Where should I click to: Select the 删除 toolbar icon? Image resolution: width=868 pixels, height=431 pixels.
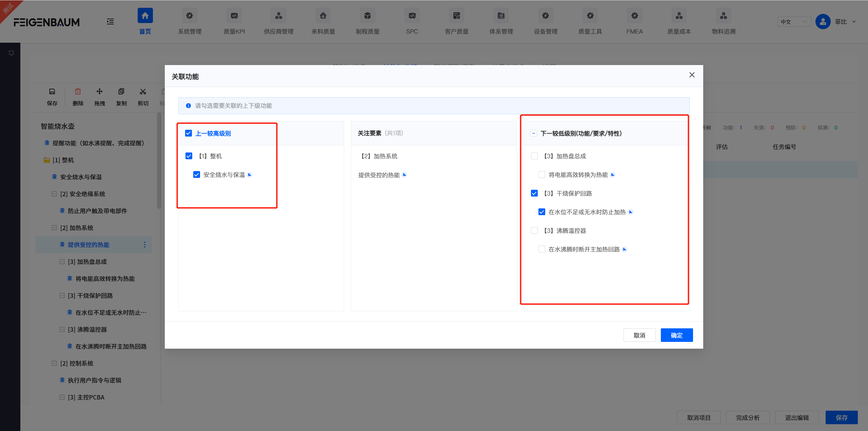pos(78,96)
